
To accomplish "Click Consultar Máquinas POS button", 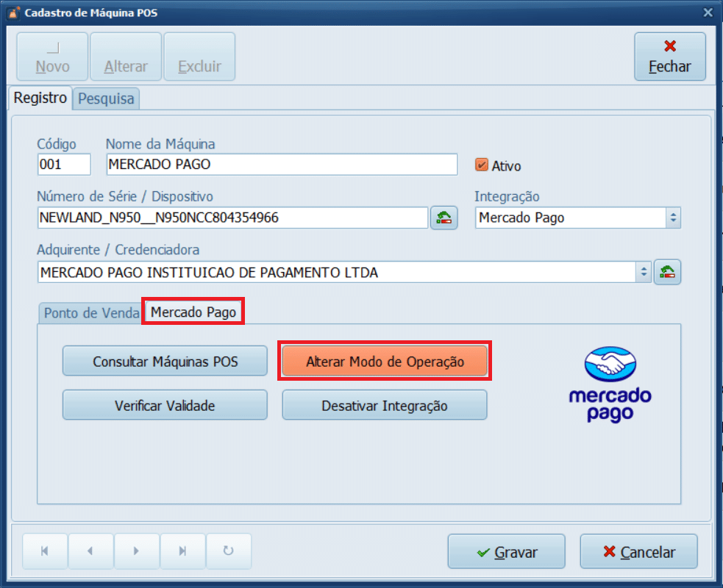I will pyautogui.click(x=165, y=362).
